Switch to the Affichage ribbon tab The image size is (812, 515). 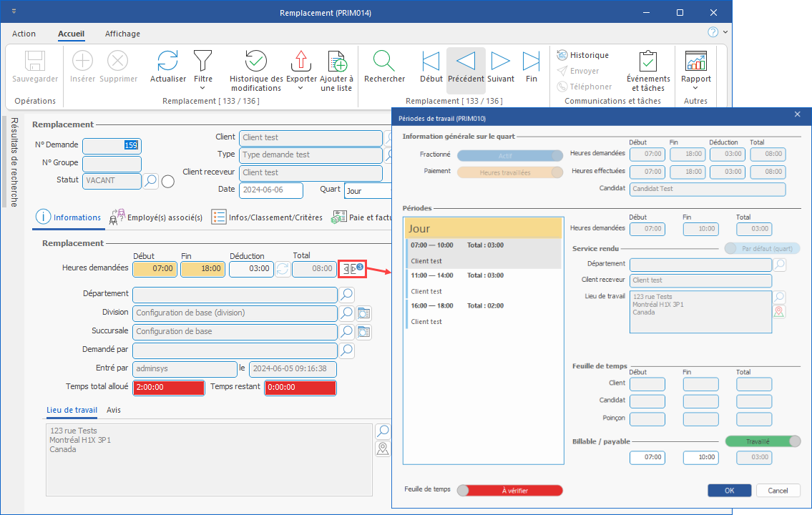122,34
